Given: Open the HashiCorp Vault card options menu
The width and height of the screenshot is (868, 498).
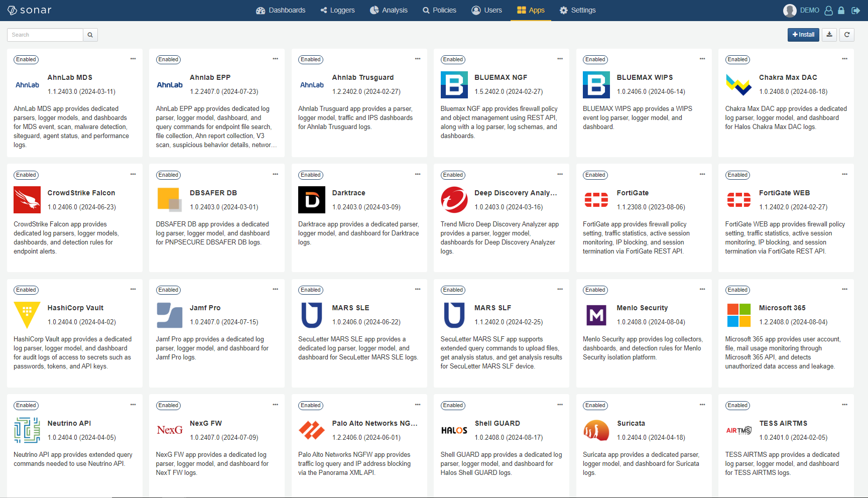Looking at the screenshot, I should [133, 289].
